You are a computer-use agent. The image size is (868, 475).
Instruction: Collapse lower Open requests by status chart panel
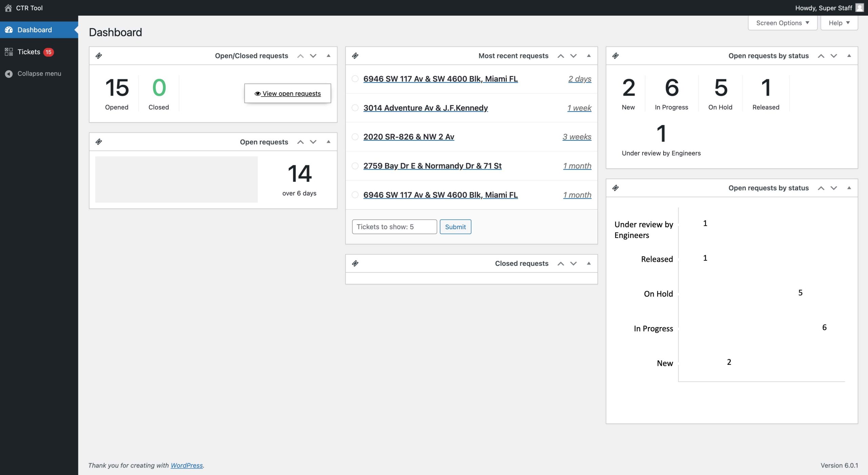(x=849, y=188)
